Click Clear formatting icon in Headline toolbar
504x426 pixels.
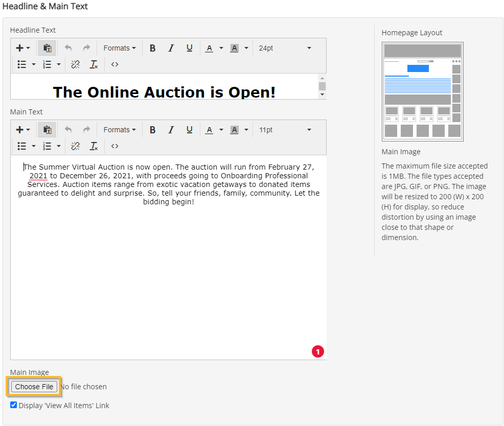click(x=94, y=64)
